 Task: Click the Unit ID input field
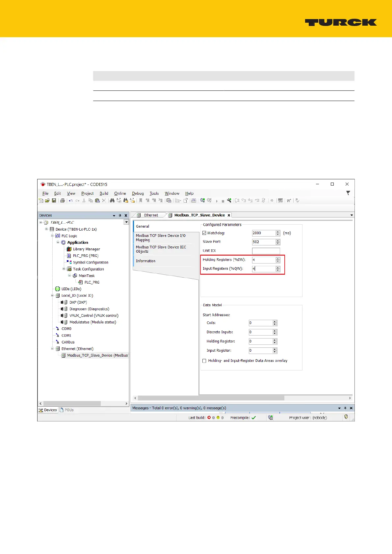point(266,251)
